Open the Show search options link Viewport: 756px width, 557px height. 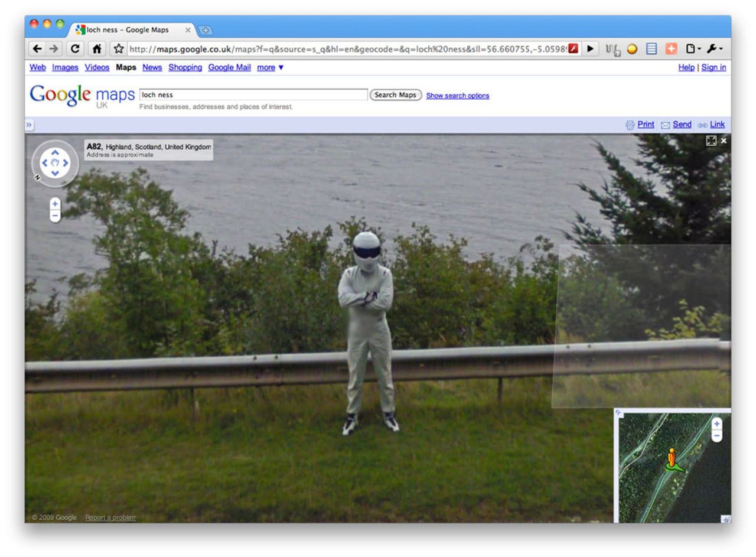point(457,96)
